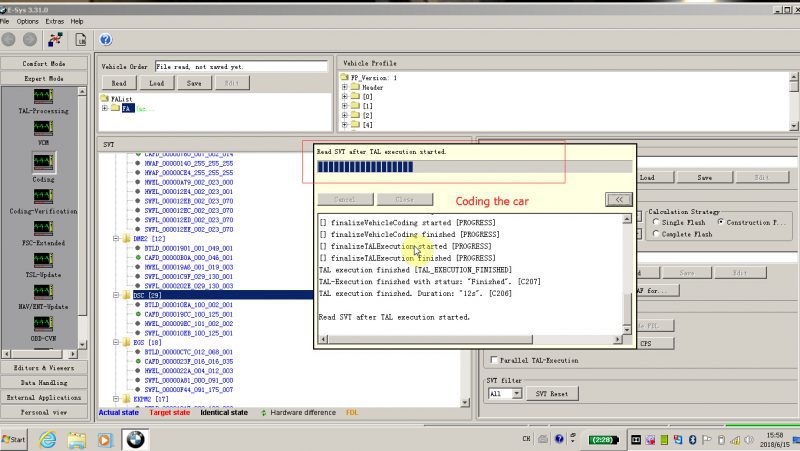Click the connect toolbar icon
The height and width of the screenshot is (451, 800).
[55, 39]
